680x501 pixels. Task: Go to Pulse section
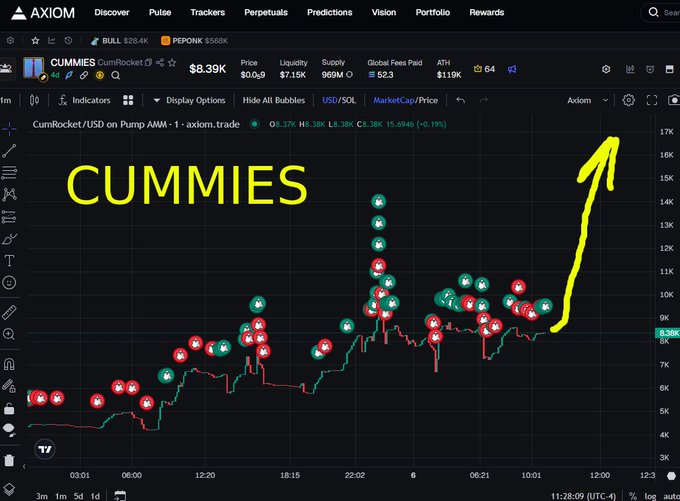click(160, 13)
